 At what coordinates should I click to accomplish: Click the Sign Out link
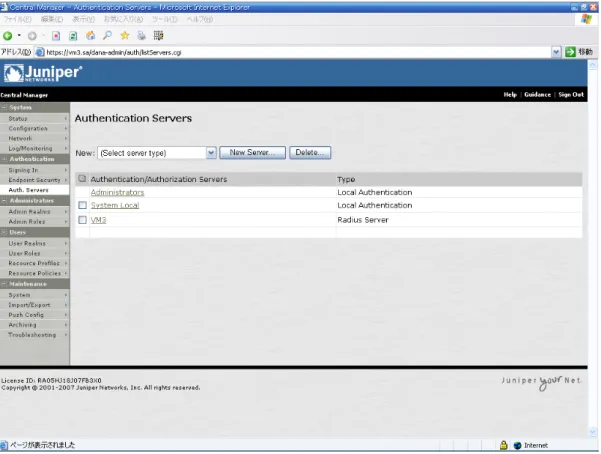pyautogui.click(x=571, y=95)
